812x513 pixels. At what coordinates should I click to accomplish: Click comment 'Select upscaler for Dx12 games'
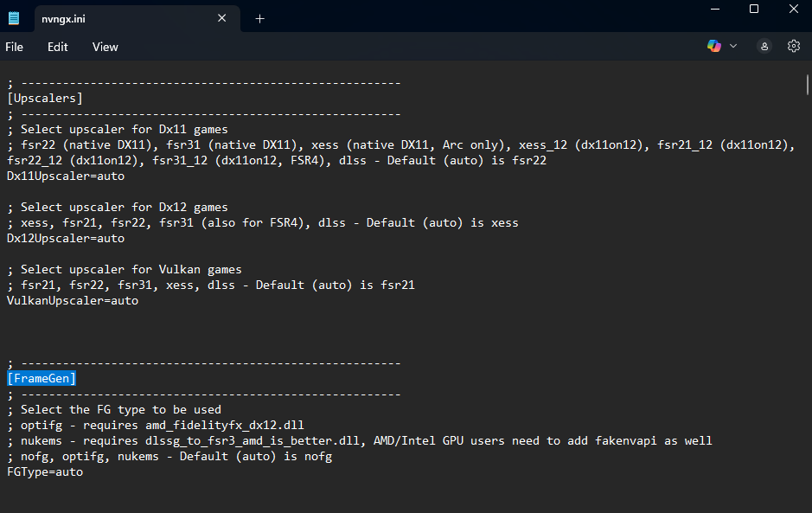point(118,208)
